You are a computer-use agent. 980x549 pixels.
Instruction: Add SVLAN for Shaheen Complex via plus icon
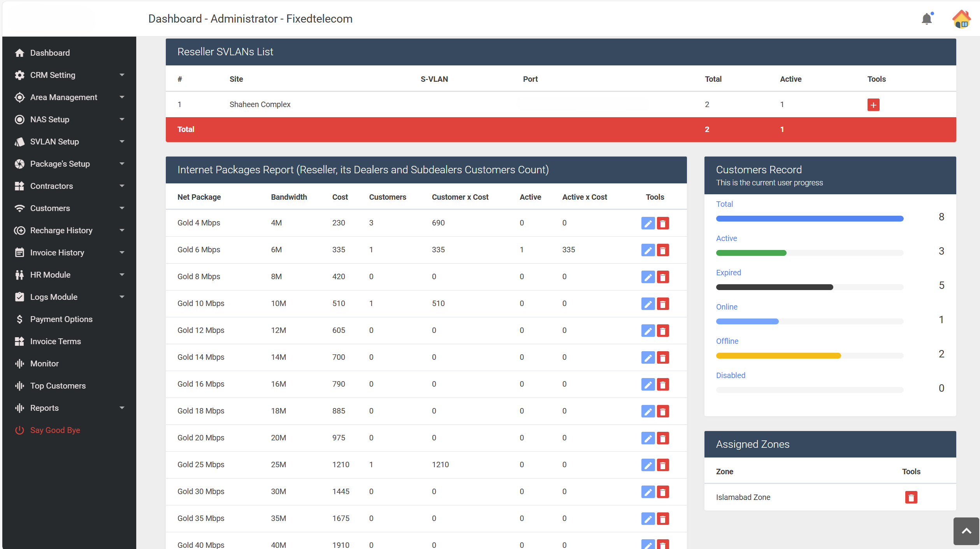point(873,104)
